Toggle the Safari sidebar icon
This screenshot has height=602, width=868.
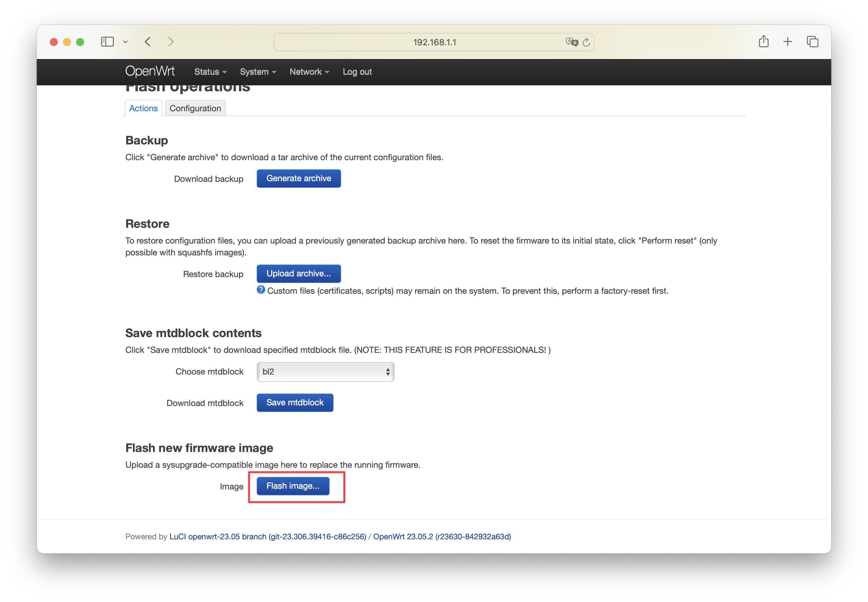pyautogui.click(x=107, y=42)
